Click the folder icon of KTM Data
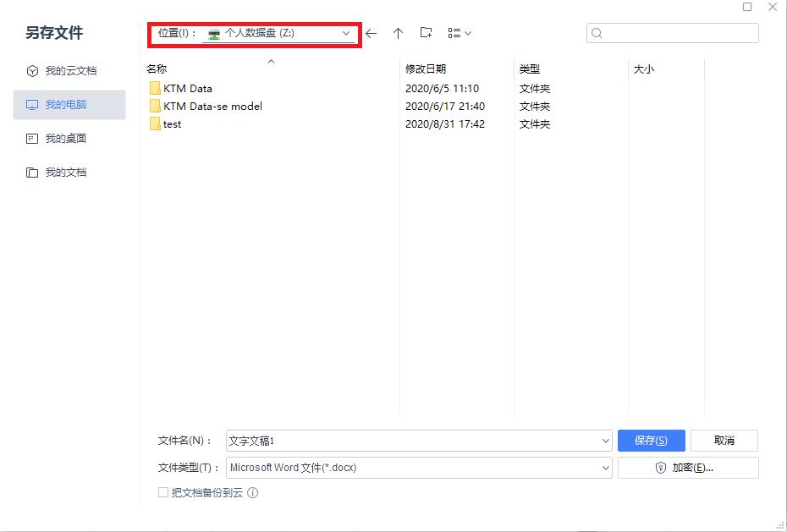Viewport: 787px width, 532px height. [155, 88]
